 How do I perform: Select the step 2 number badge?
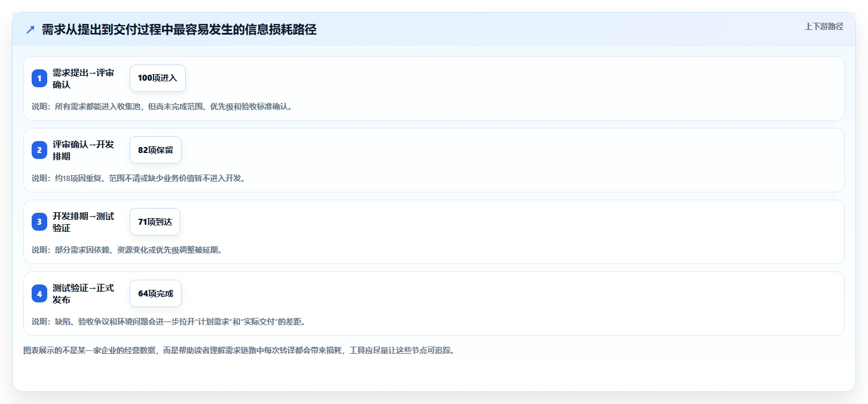39,150
